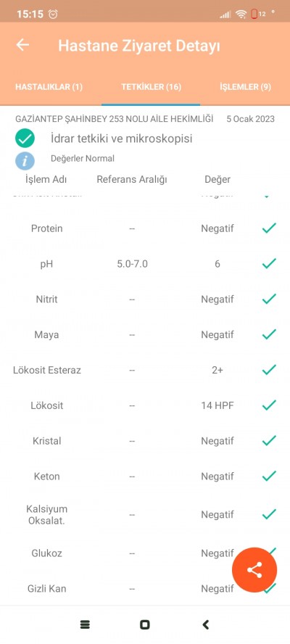Switch to the HASTALIKLAR (1) tab
The image size is (290, 644).
pyautogui.click(x=49, y=87)
